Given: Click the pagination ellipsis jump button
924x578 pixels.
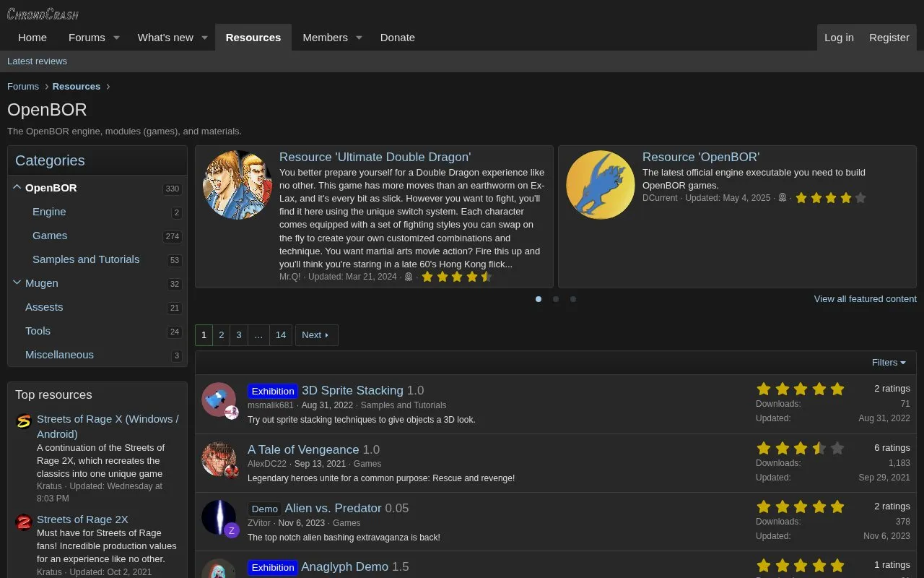Looking at the screenshot, I should point(258,335).
